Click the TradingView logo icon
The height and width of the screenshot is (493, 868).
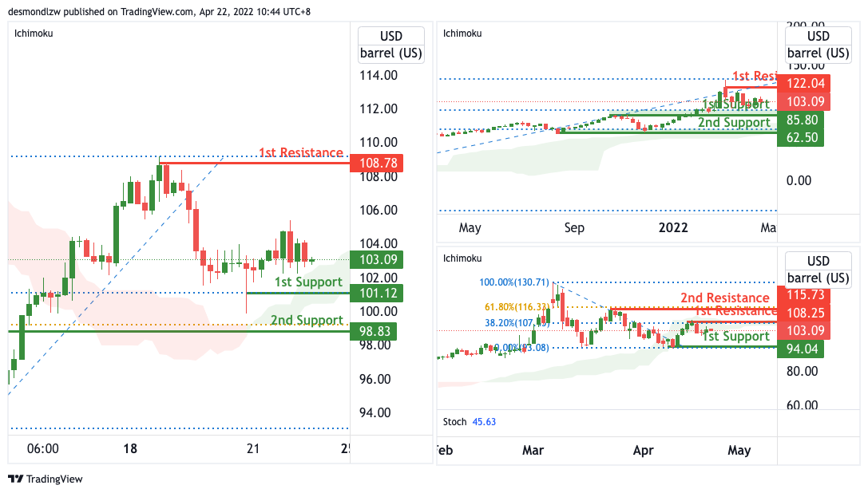pyautogui.click(x=15, y=479)
